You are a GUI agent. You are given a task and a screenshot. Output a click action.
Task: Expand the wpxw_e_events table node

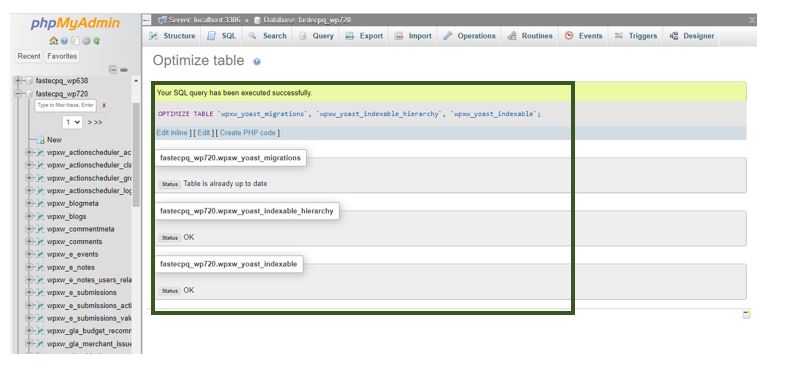(29, 254)
